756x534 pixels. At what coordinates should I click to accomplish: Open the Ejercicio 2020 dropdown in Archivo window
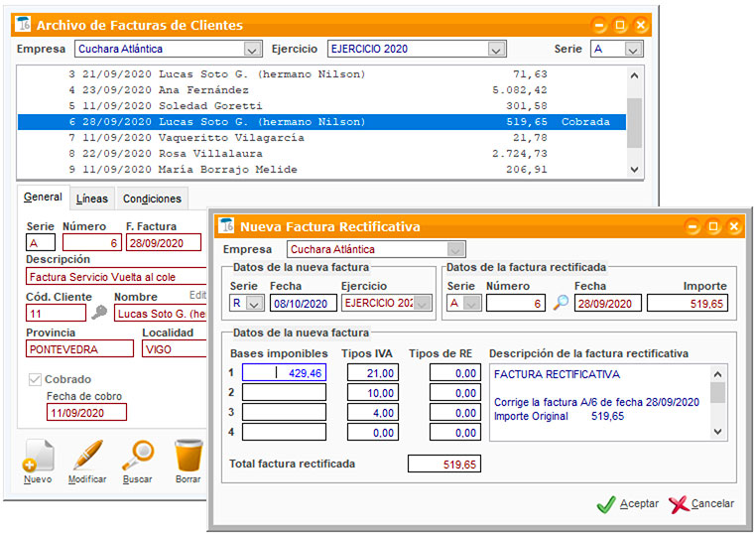(x=496, y=50)
